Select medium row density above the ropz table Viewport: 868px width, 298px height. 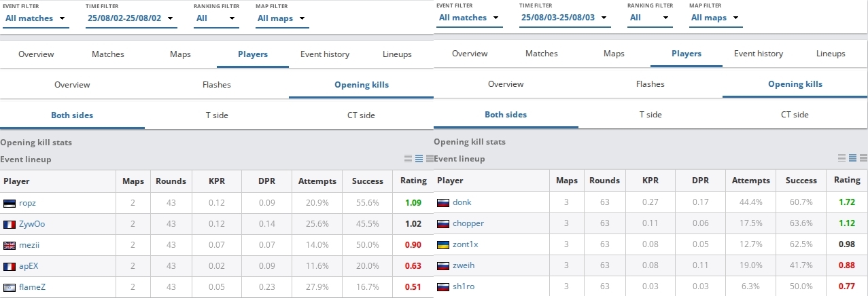tap(419, 158)
